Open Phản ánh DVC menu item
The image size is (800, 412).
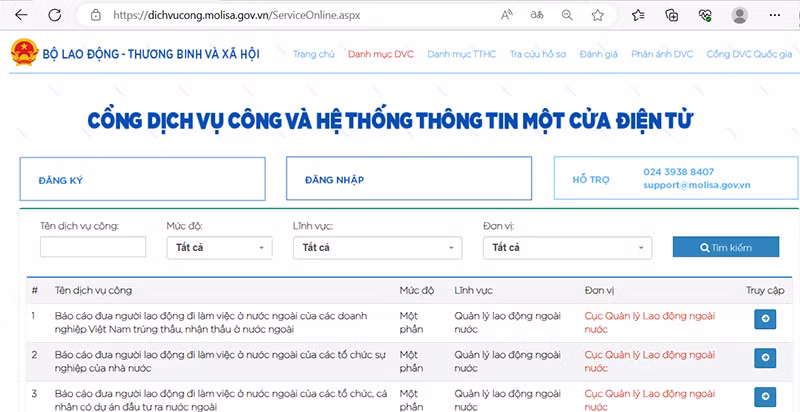click(x=662, y=55)
